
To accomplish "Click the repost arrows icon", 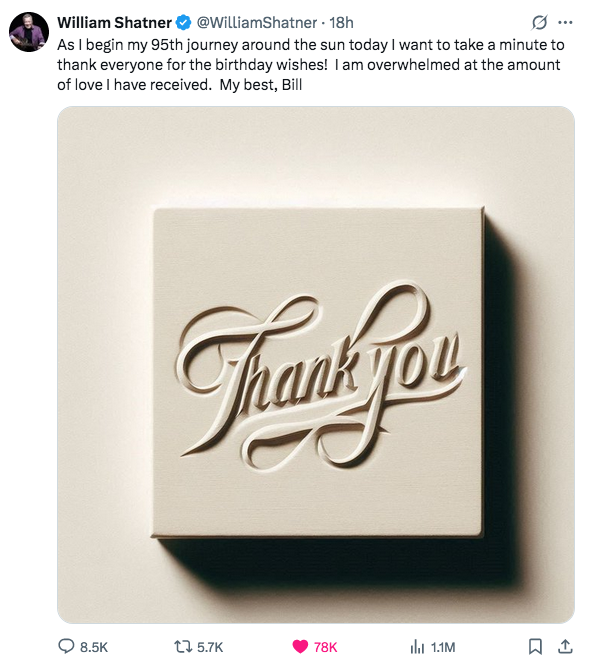I will click(184, 647).
